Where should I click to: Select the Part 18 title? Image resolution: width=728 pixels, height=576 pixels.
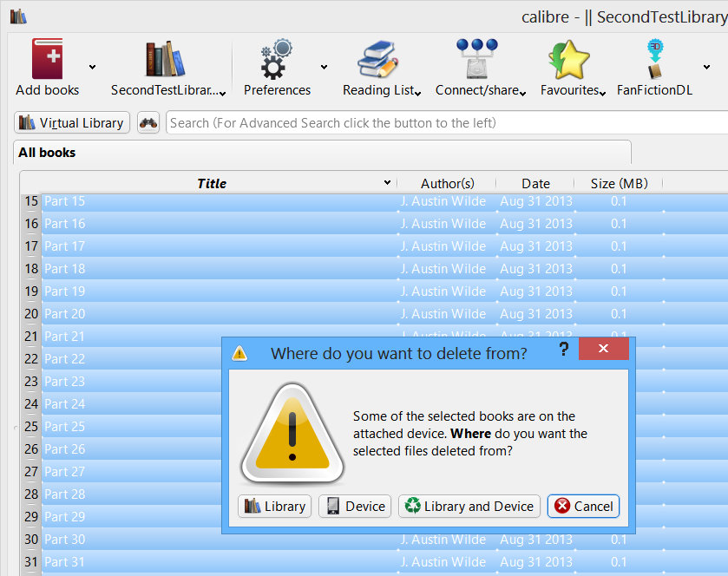click(64, 269)
